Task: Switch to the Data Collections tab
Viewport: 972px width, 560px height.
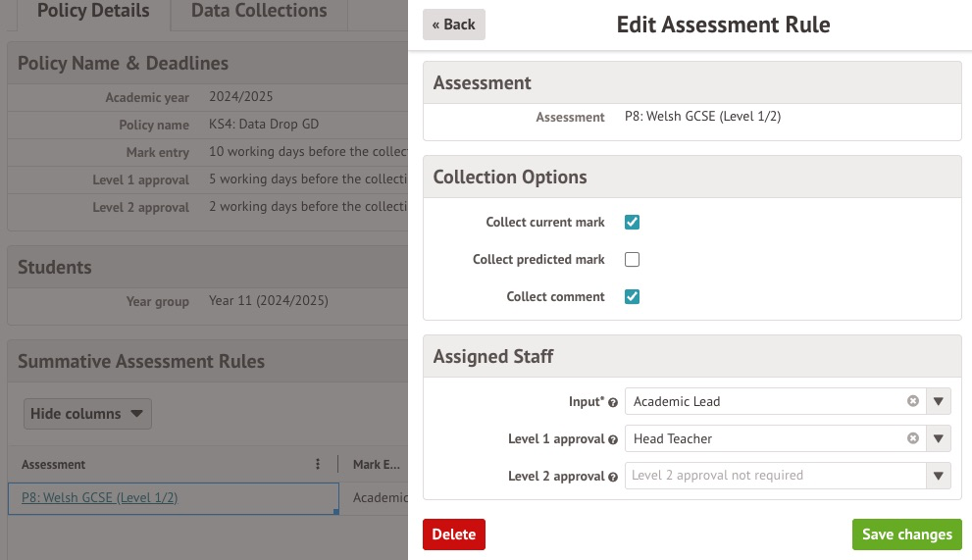Action: 259,12
